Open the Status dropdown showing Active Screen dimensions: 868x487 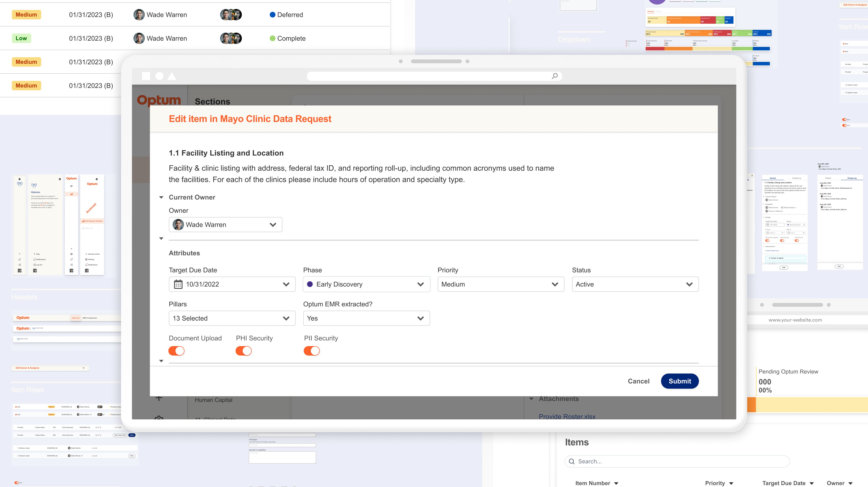(x=636, y=284)
